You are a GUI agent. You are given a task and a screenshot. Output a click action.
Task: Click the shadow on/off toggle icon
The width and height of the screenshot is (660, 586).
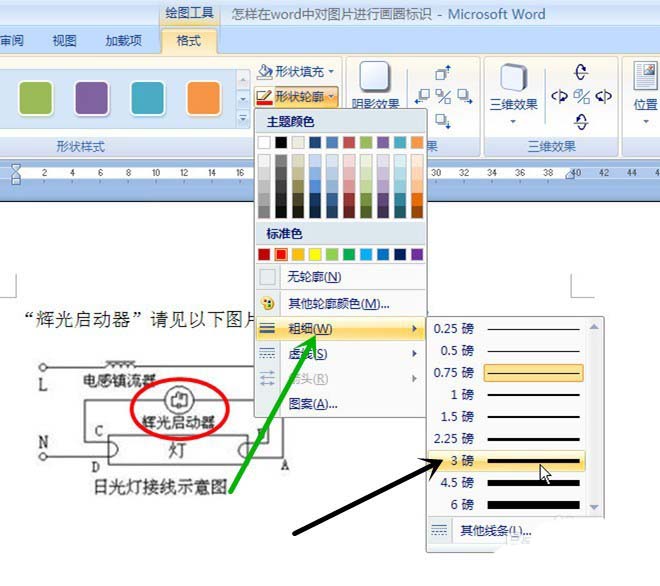[x=443, y=97]
